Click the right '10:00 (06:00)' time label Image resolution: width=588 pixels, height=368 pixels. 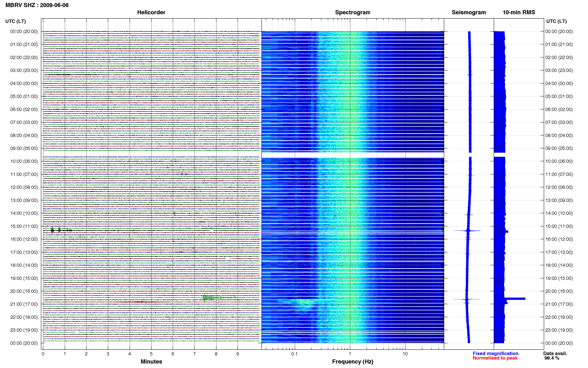[x=559, y=161]
